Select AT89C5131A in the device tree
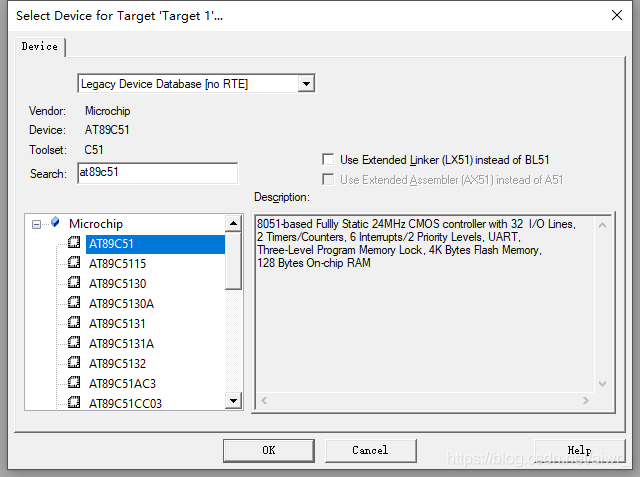 122,344
